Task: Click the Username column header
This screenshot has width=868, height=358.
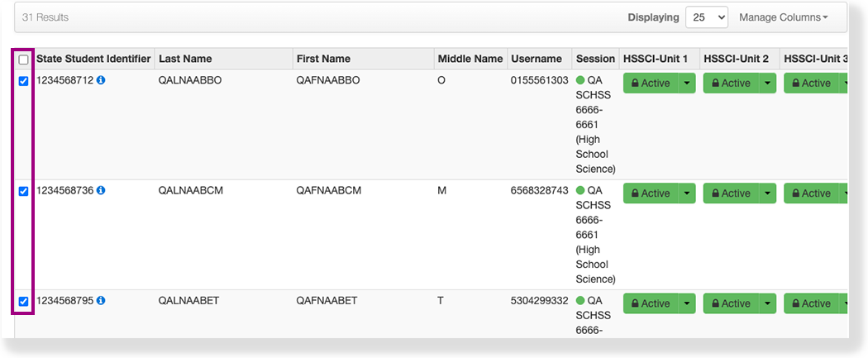Action: pyautogui.click(x=537, y=59)
